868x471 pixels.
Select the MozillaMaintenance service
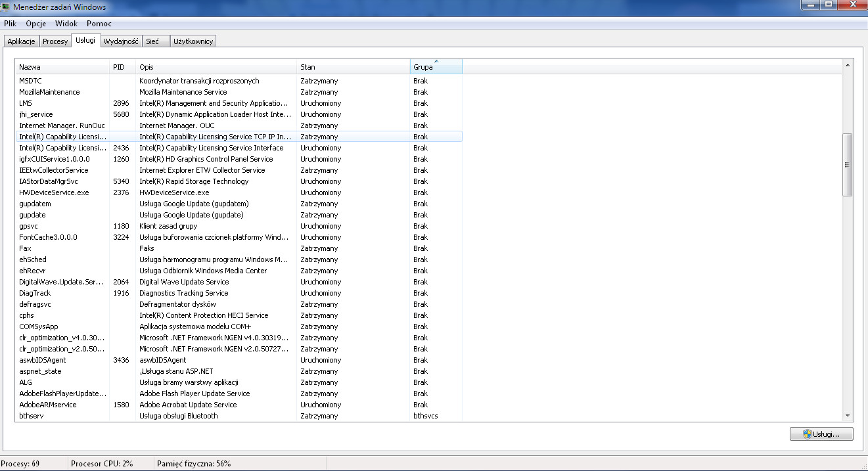click(239, 92)
